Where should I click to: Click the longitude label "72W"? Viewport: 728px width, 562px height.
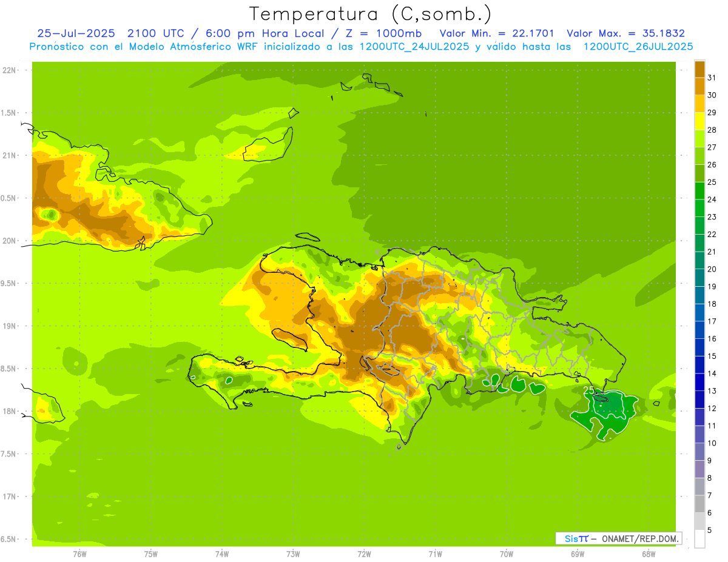tap(364, 554)
